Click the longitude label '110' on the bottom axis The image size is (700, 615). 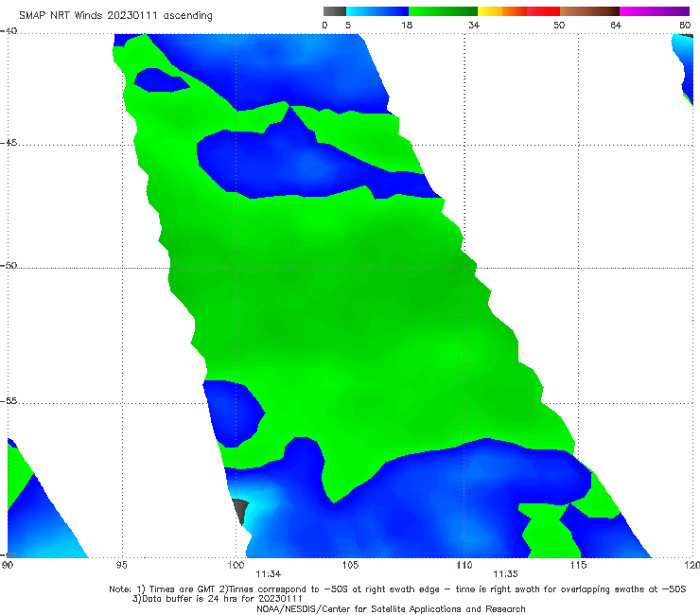pyautogui.click(x=464, y=565)
